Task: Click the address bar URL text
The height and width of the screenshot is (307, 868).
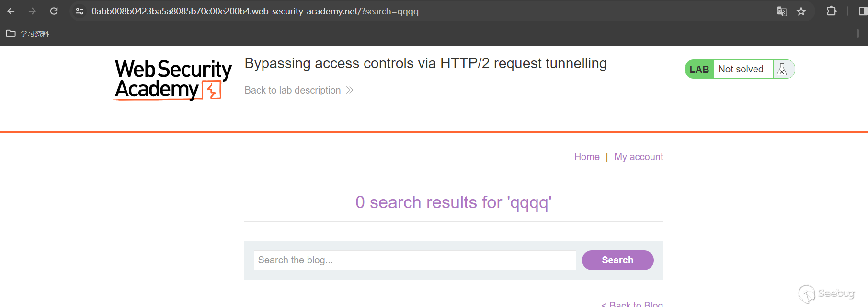Action: point(255,11)
